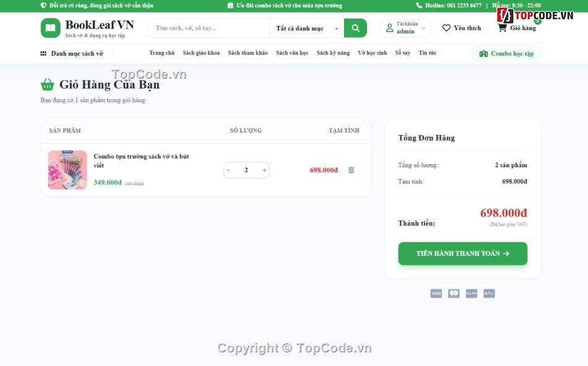Click the Visa payment icon

click(436, 294)
